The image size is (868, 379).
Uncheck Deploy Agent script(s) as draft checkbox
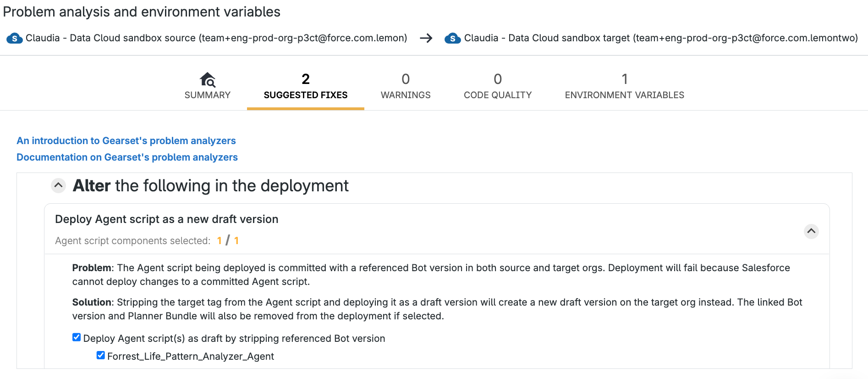point(77,338)
